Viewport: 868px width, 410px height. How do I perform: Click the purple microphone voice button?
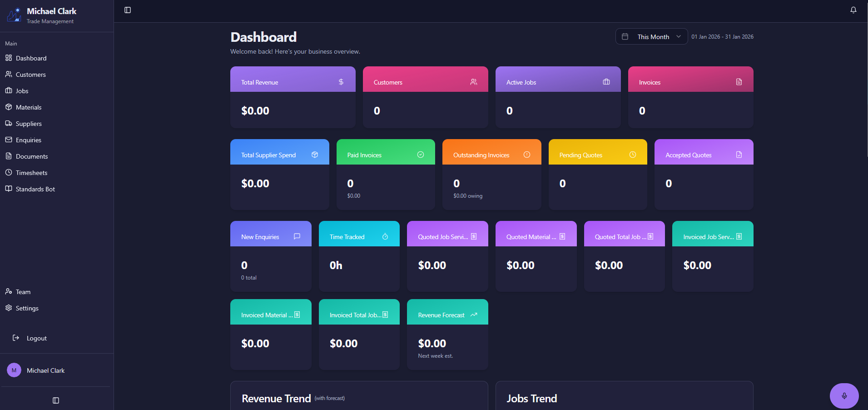coord(844,395)
